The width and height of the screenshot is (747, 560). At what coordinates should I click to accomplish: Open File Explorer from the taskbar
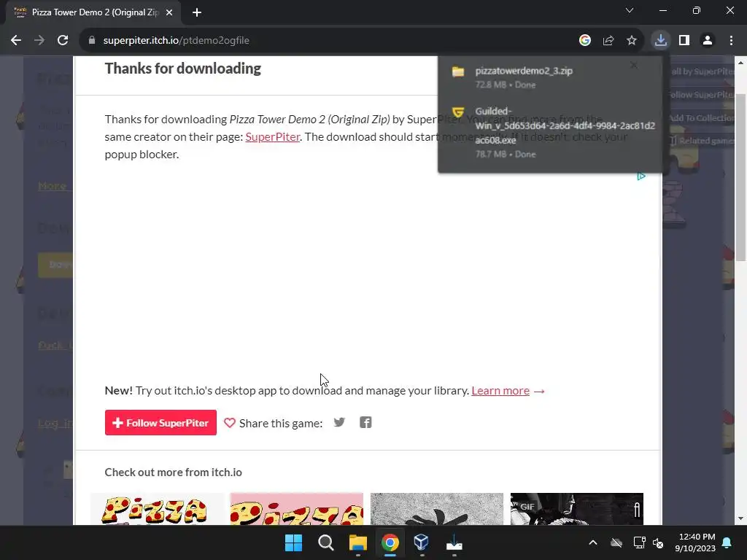click(357, 542)
